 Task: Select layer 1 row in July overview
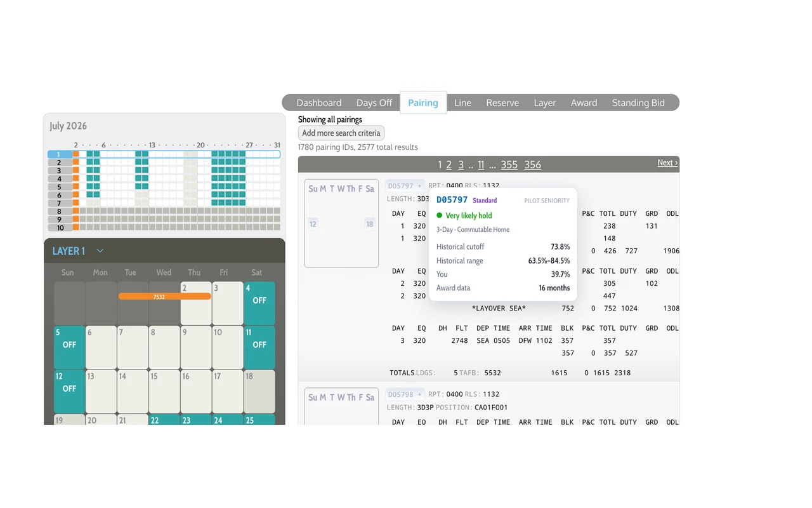pyautogui.click(x=164, y=154)
